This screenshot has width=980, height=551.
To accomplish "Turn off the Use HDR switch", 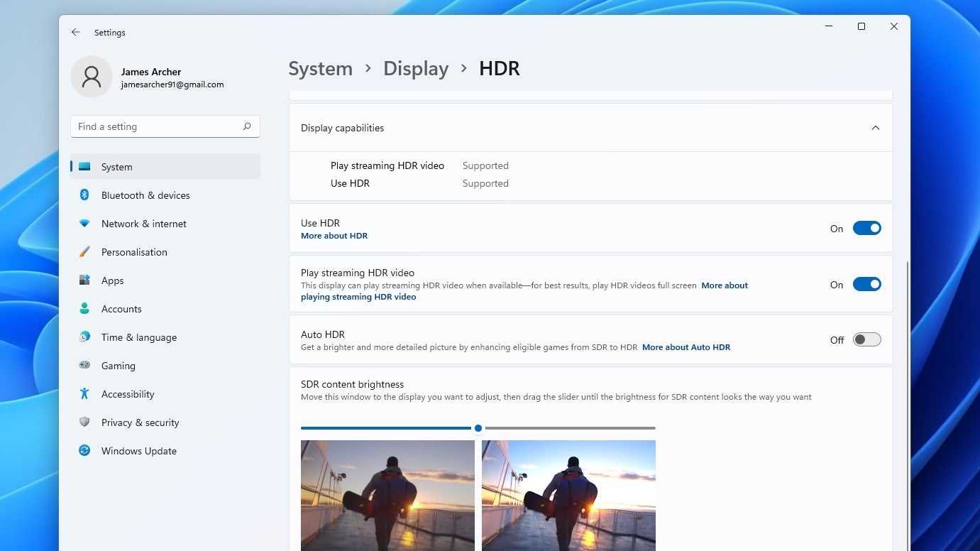I will (x=866, y=228).
